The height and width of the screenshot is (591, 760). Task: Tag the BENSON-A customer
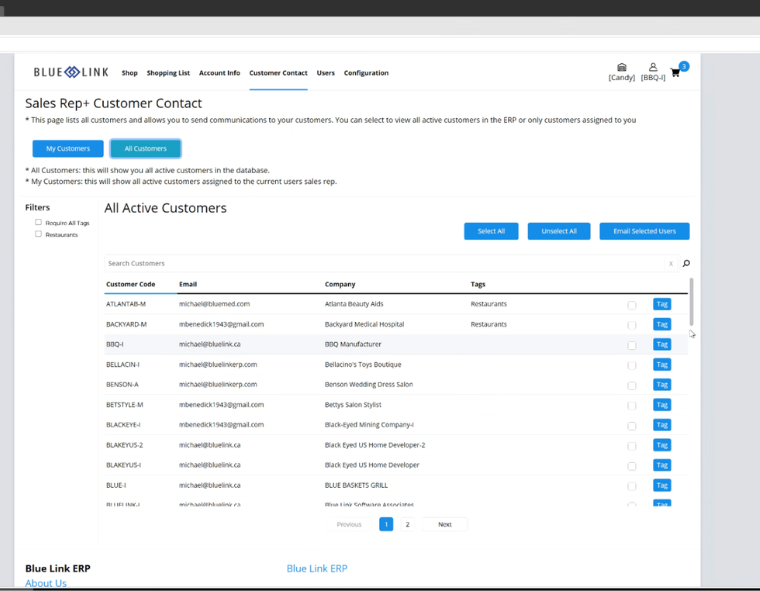662,384
